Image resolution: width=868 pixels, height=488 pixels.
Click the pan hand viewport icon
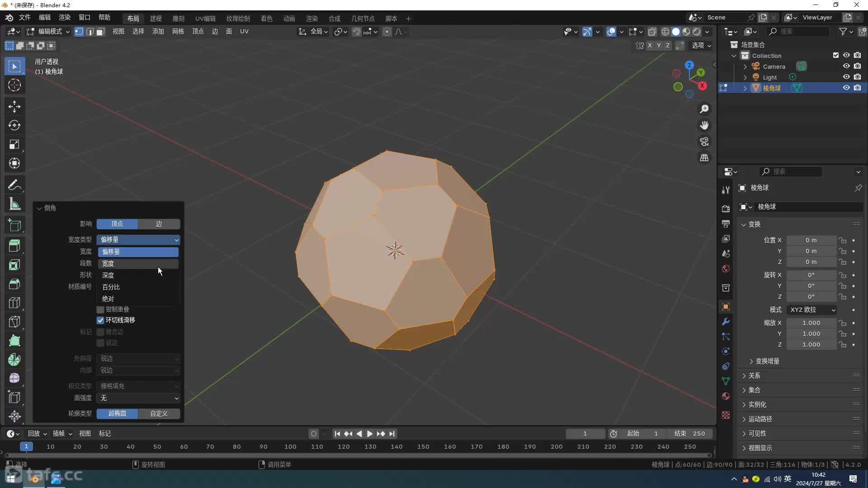click(x=704, y=125)
